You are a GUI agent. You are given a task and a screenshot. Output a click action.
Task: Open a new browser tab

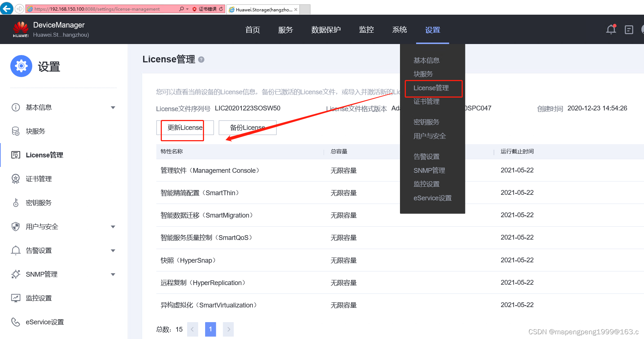pyautogui.click(x=305, y=9)
